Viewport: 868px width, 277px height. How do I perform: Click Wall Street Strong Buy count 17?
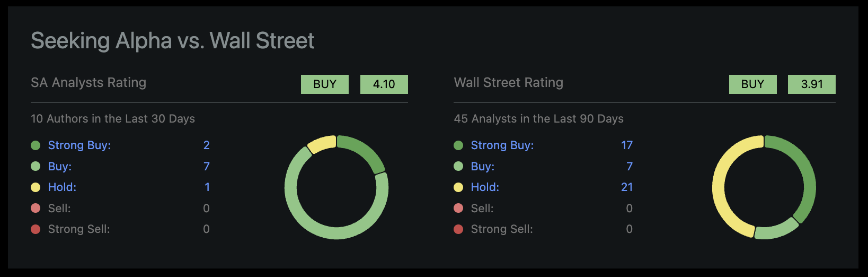[627, 145]
